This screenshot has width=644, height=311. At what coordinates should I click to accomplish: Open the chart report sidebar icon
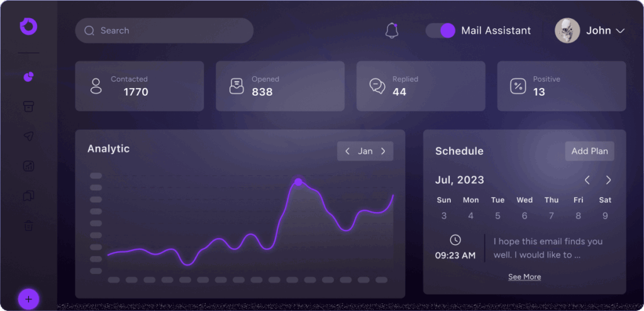click(28, 166)
